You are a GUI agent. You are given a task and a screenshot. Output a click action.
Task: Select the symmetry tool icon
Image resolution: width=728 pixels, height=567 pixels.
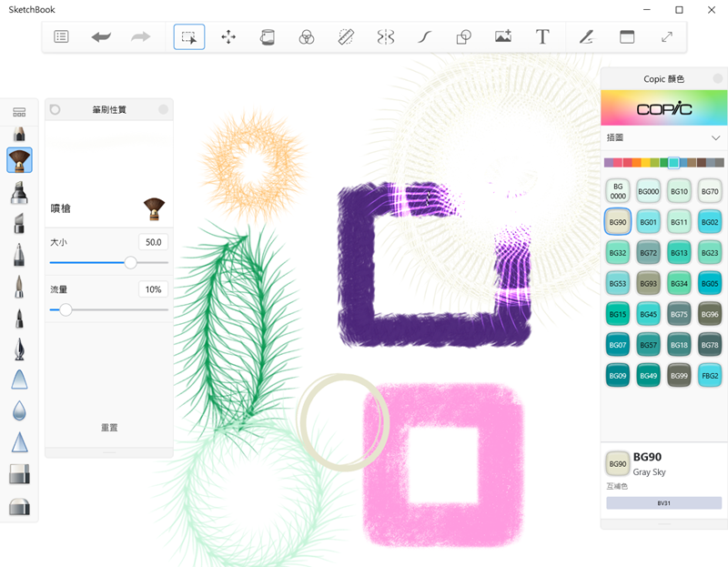[x=386, y=37]
